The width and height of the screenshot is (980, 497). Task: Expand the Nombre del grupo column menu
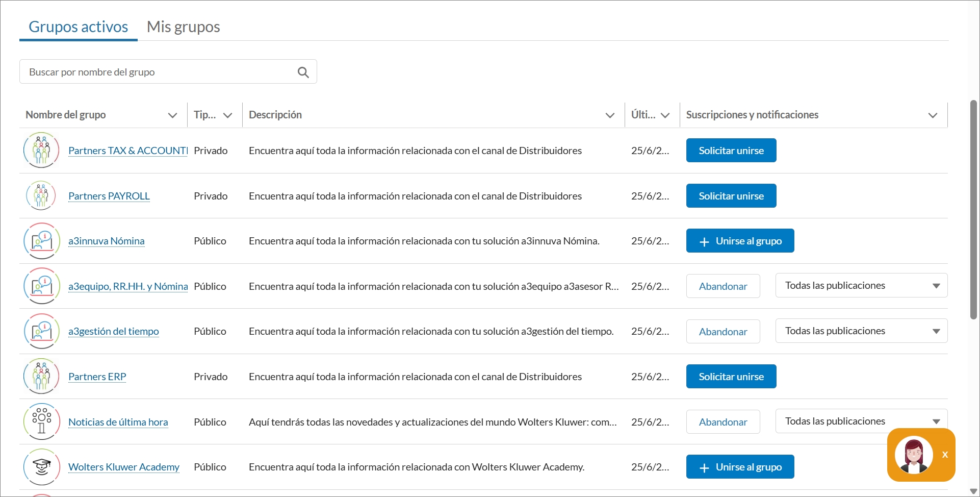click(x=172, y=115)
